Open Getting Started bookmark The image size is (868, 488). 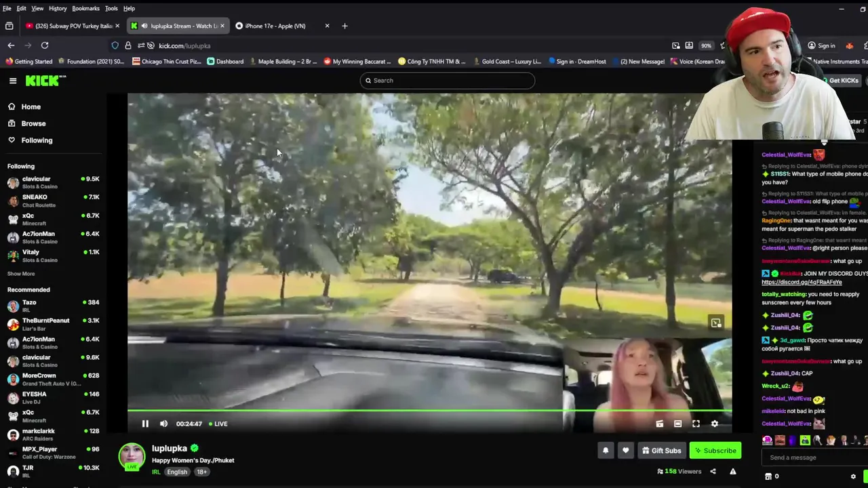28,62
